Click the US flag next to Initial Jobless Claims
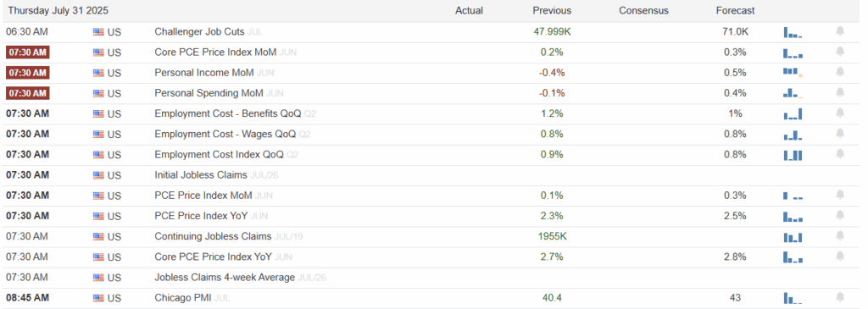 [98, 175]
